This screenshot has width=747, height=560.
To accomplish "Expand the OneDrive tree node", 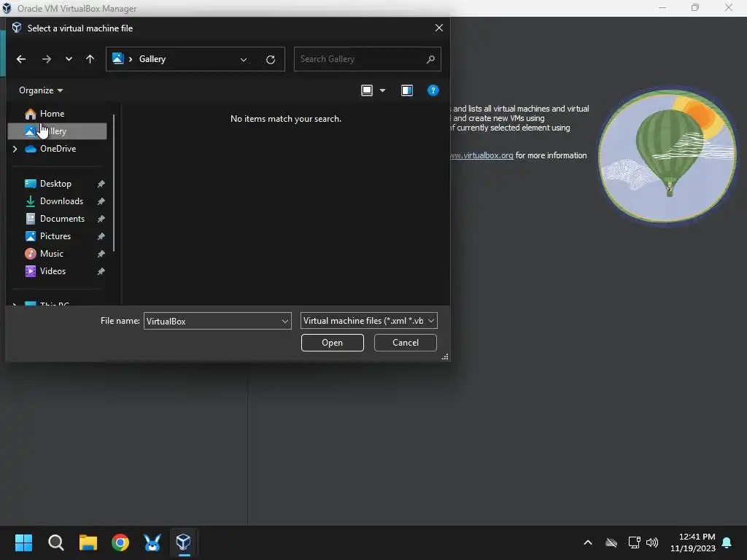I will (x=15, y=149).
